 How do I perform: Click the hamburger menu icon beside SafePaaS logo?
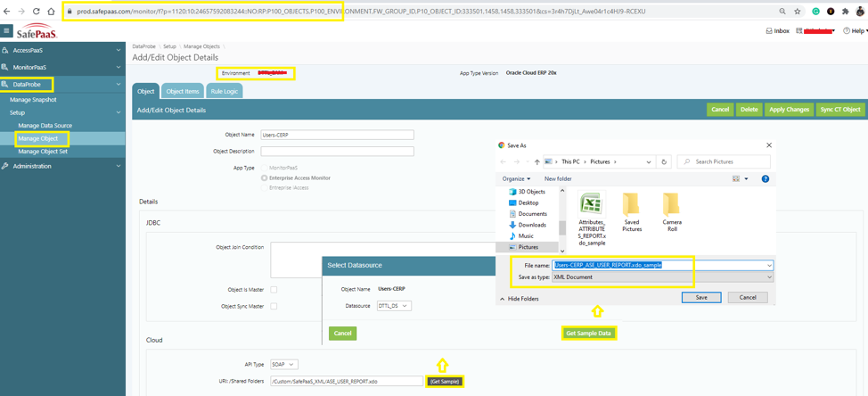coord(6,31)
